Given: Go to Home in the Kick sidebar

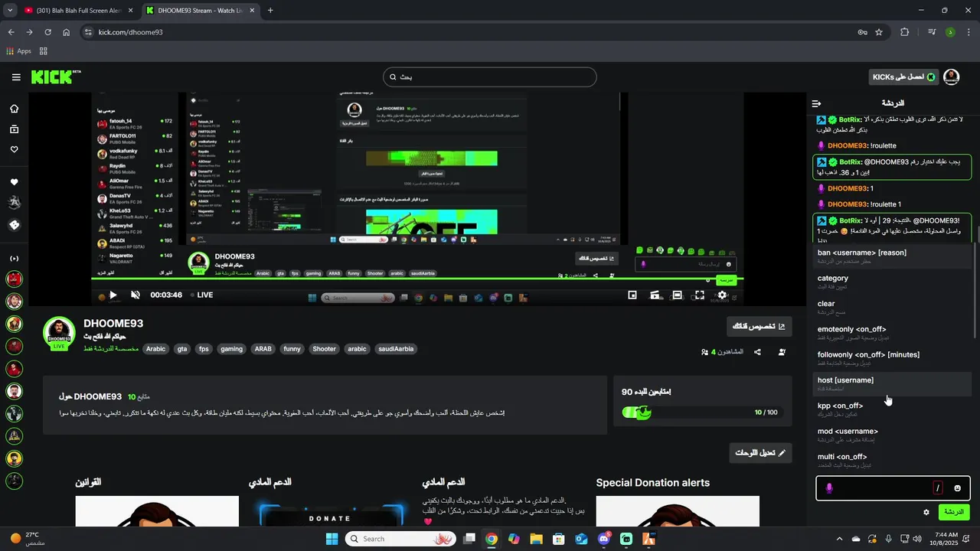Looking at the screenshot, I should click(x=14, y=109).
